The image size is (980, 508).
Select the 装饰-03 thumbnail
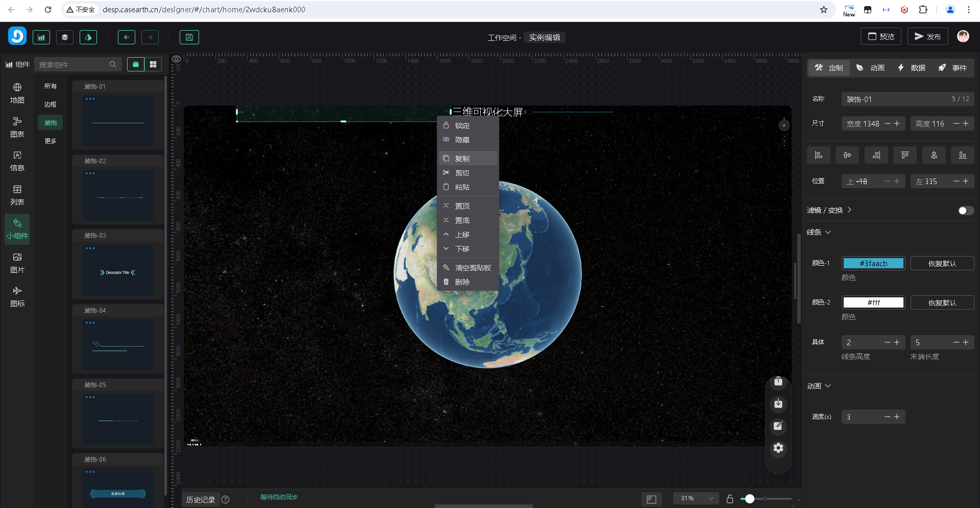[x=118, y=270]
